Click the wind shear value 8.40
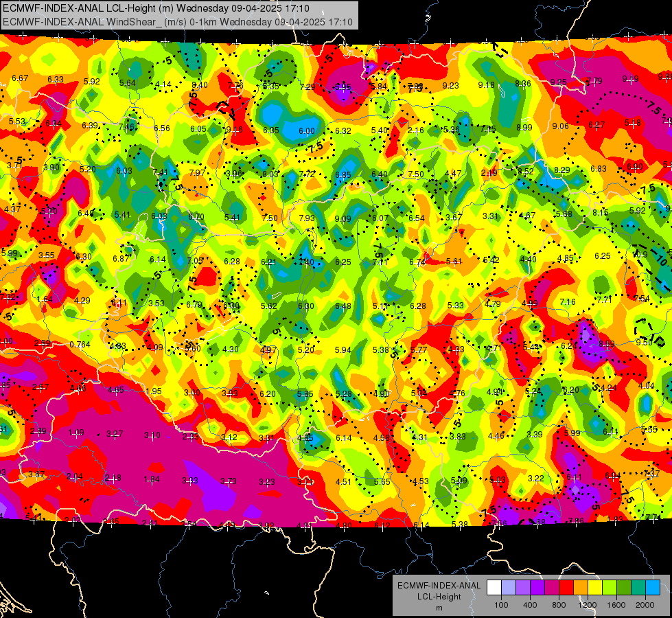Viewport: 672px width, 618px height. pyautogui.click(x=200, y=85)
